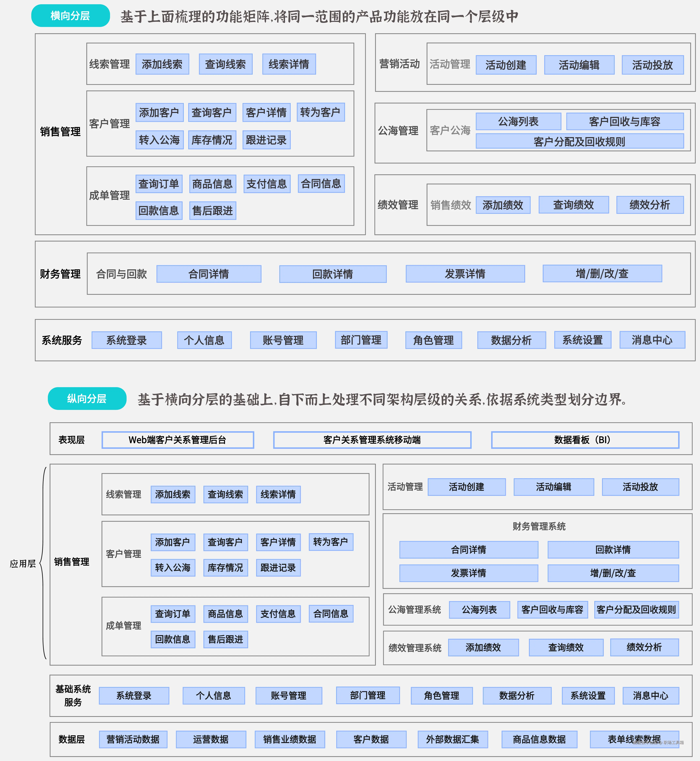Select 系统登录 in 系统服务 row
The width and height of the screenshot is (700, 761).
[127, 340]
